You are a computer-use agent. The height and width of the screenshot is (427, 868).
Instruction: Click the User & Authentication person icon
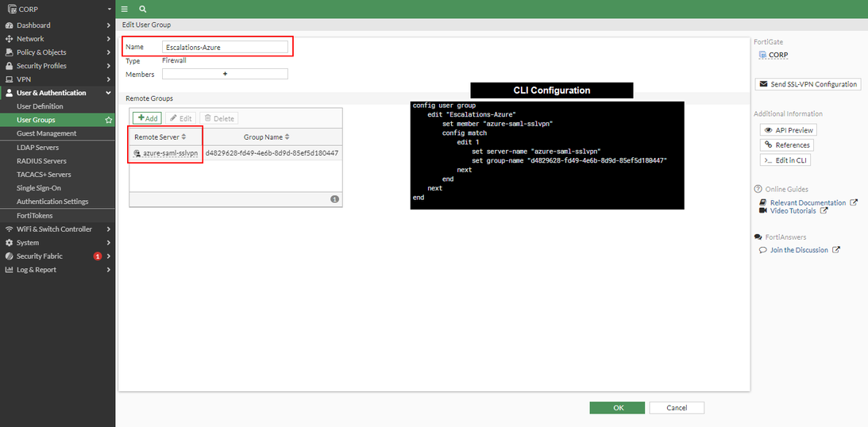tap(9, 93)
